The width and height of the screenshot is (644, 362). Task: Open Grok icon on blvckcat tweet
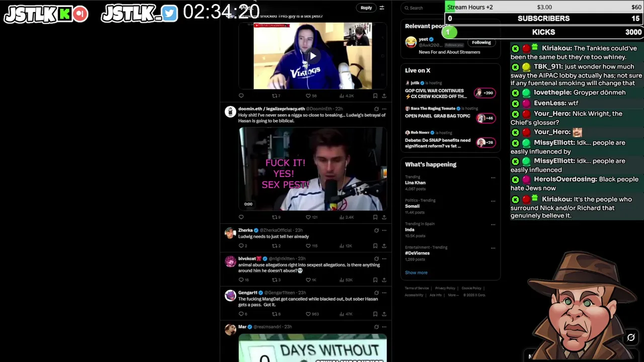point(376,258)
